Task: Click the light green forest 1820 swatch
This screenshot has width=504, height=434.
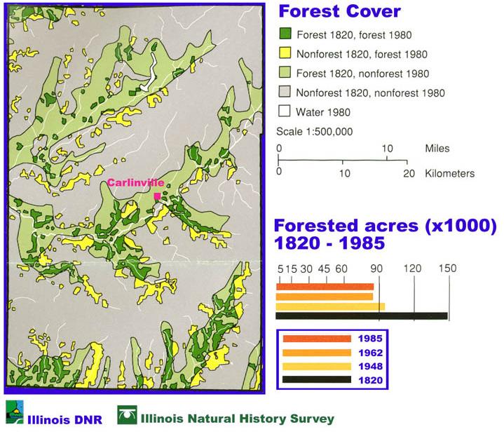Action: click(285, 73)
